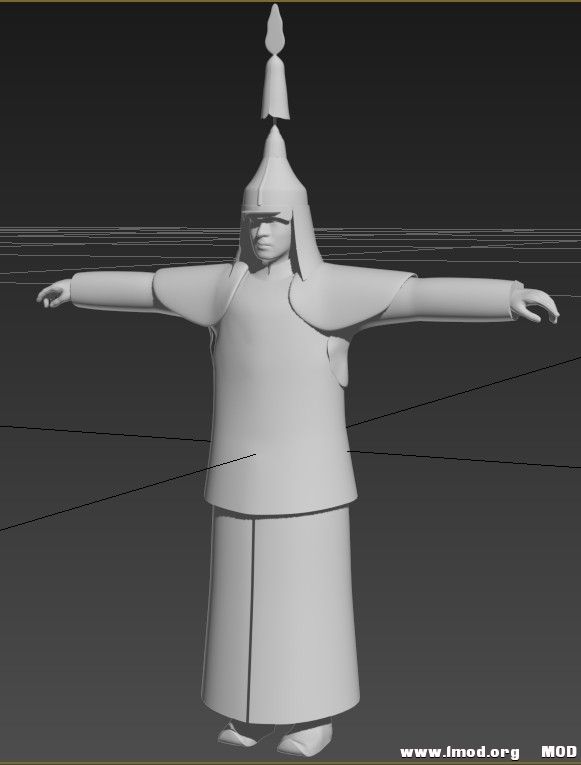The width and height of the screenshot is (581, 765).
Task: Select the shoe on the right side of the viewport
Action: point(305,739)
